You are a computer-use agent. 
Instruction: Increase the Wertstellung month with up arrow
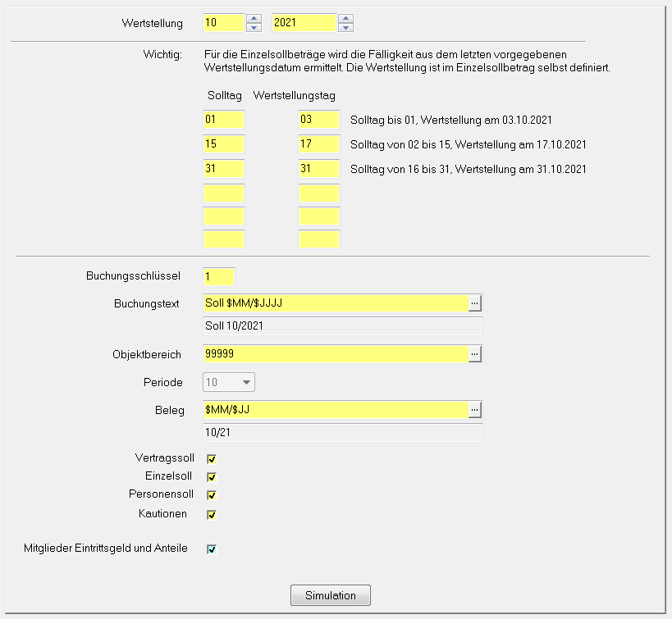(254, 18)
